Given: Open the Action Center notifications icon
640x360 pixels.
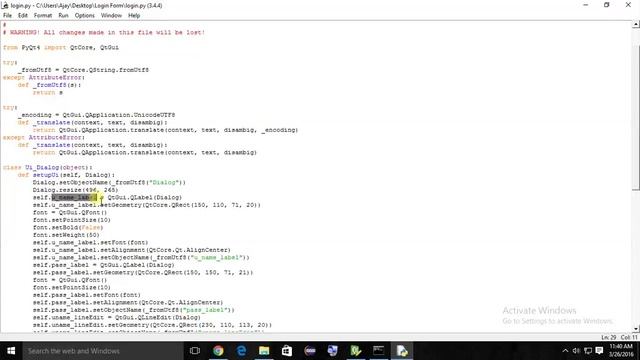Looking at the screenshot, I should tap(599, 351).
